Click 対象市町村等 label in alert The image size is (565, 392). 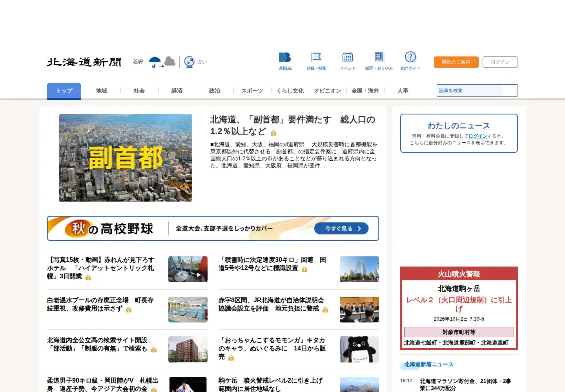click(x=459, y=332)
